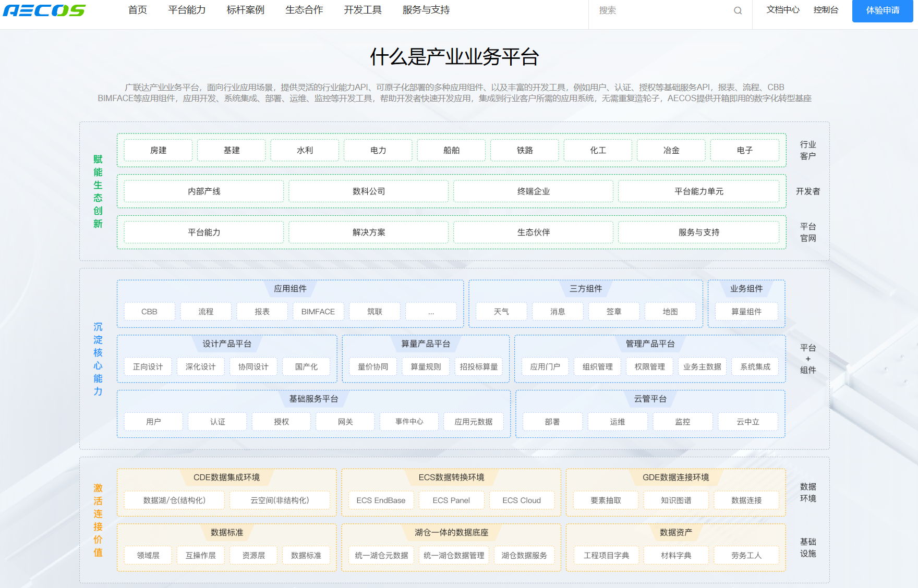Click the AECOS logo

(44, 10)
